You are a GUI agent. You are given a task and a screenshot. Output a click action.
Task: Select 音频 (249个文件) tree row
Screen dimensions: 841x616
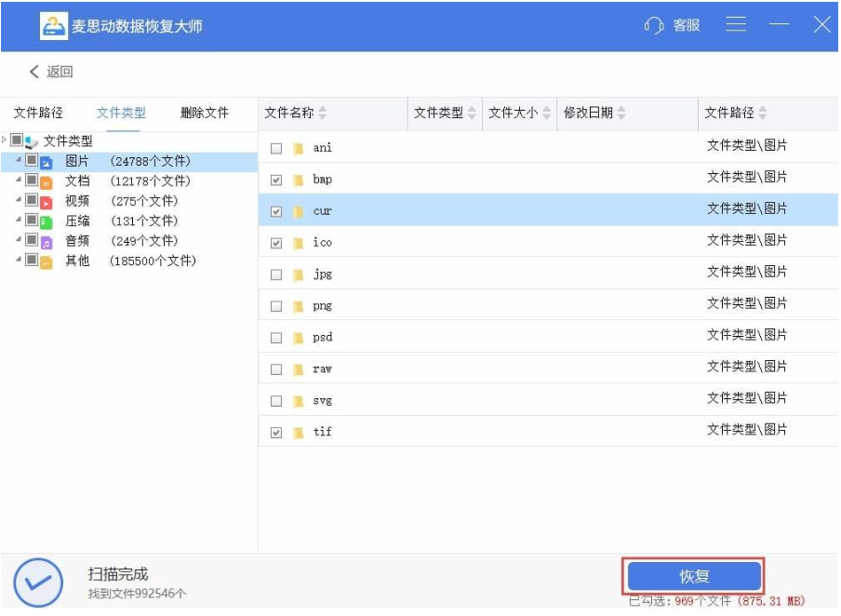coord(129,241)
